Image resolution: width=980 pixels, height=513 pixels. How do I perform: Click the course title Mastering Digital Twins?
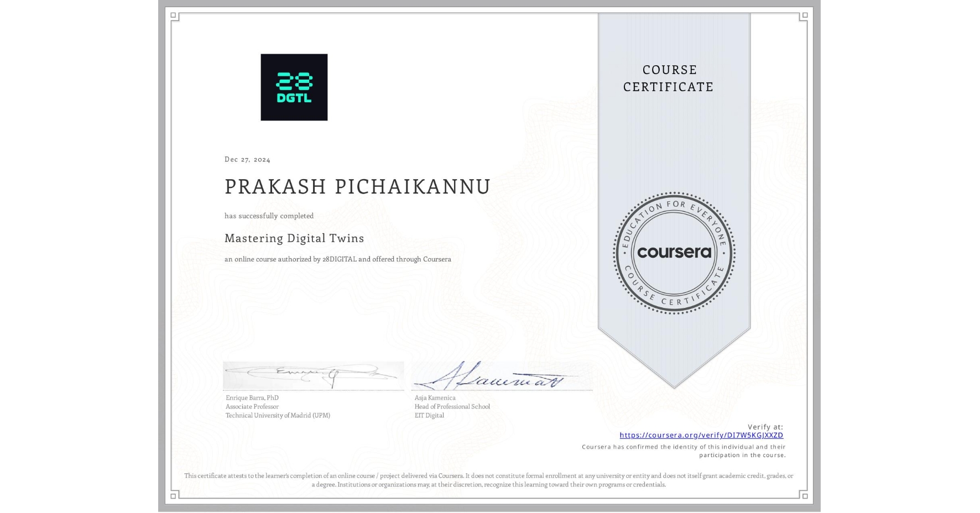(x=294, y=238)
